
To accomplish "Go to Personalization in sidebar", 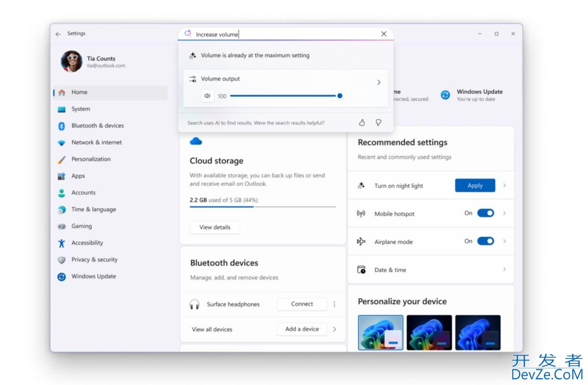I will [x=91, y=159].
